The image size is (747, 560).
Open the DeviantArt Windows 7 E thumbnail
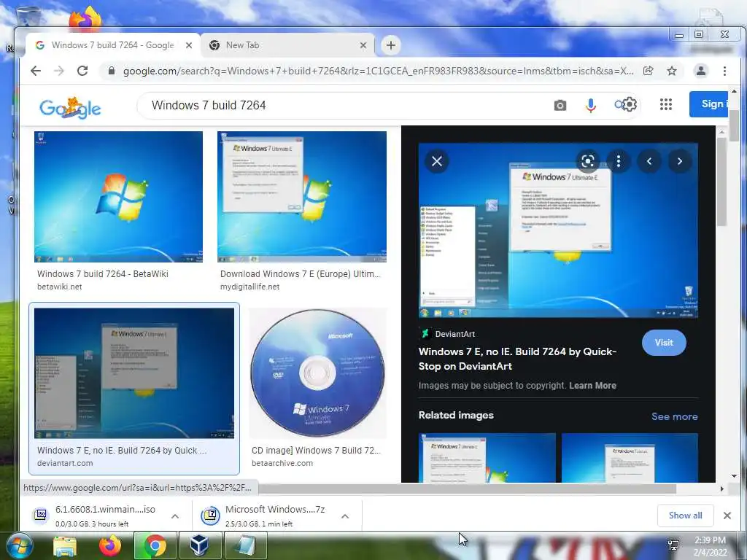pyautogui.click(x=134, y=373)
